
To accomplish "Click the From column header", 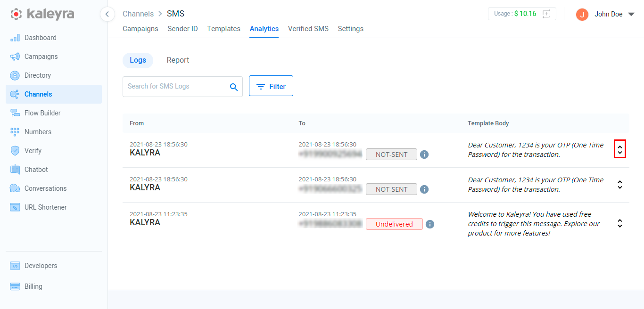I will (x=137, y=123).
